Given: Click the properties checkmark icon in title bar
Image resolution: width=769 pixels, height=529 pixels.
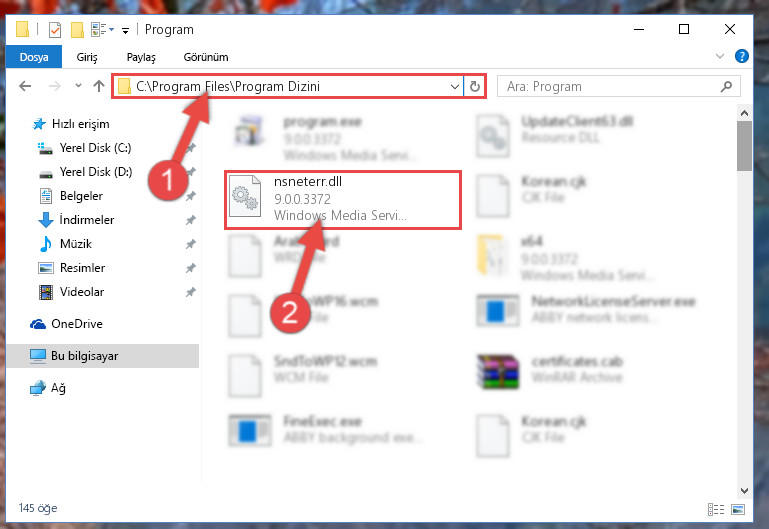Looking at the screenshot, I should pyautogui.click(x=55, y=30).
